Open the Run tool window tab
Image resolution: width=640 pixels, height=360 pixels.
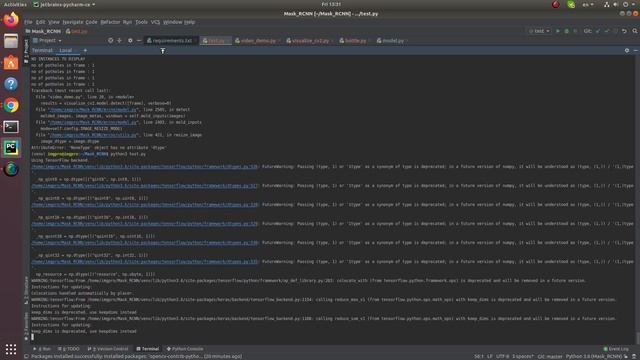42,349
